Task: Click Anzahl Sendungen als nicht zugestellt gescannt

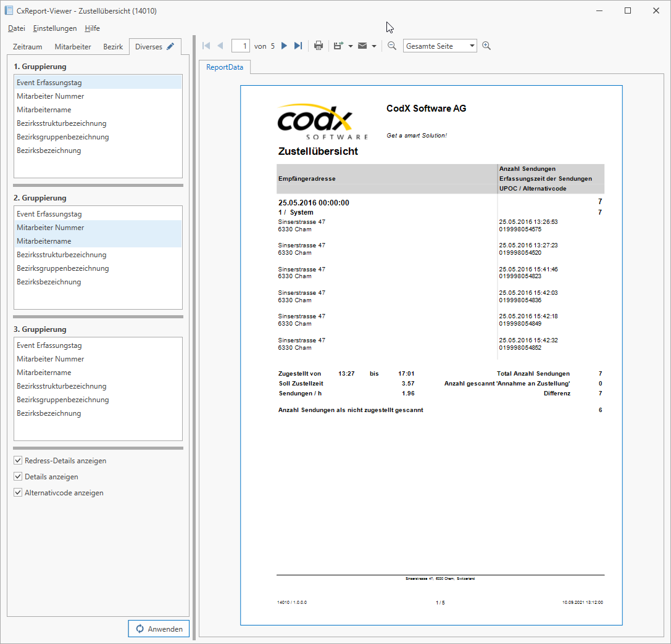Action: pyautogui.click(x=351, y=410)
